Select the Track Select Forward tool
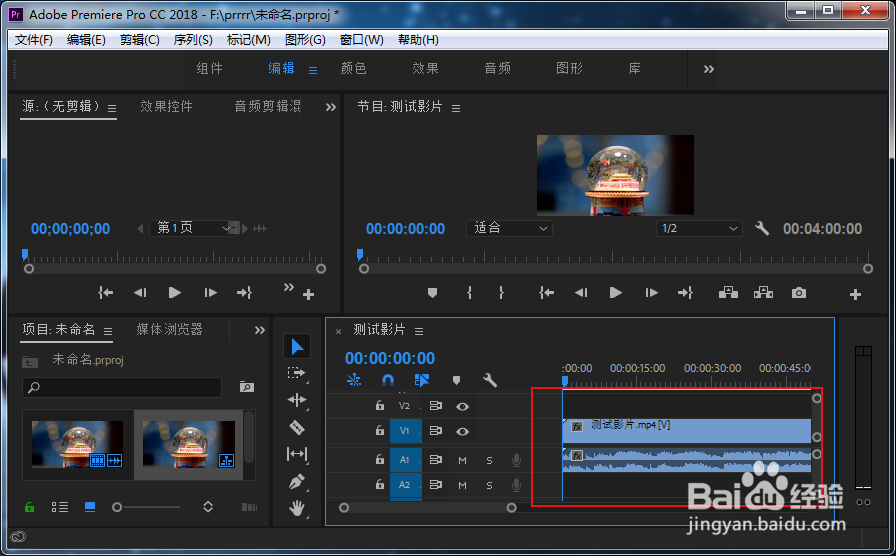The image size is (896, 556). point(297,373)
